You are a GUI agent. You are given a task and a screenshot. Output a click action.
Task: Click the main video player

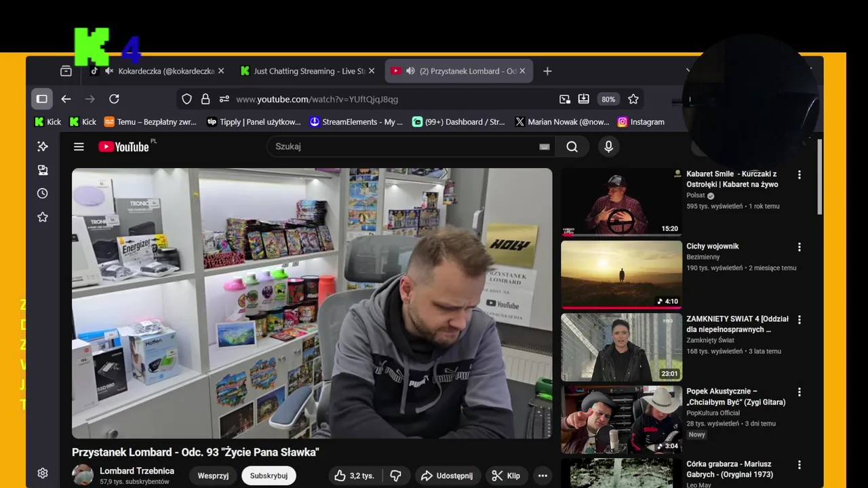coord(312,303)
